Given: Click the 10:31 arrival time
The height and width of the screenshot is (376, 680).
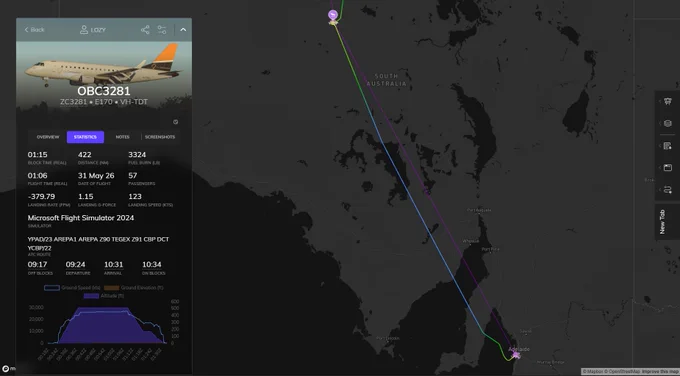Looking at the screenshot, I should pos(114,265).
